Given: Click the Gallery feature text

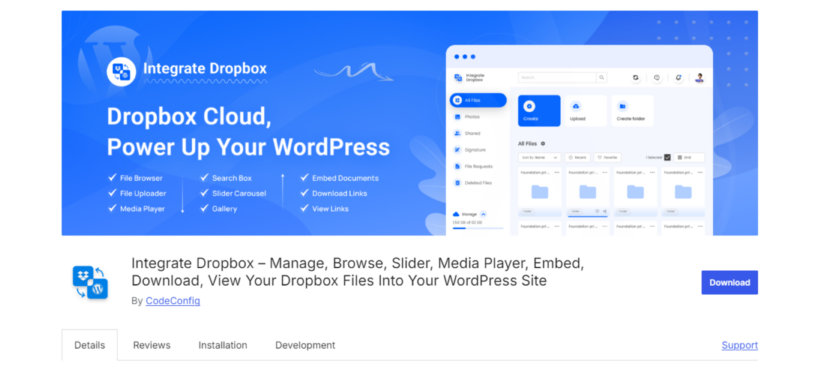Looking at the screenshot, I should click(x=224, y=209).
